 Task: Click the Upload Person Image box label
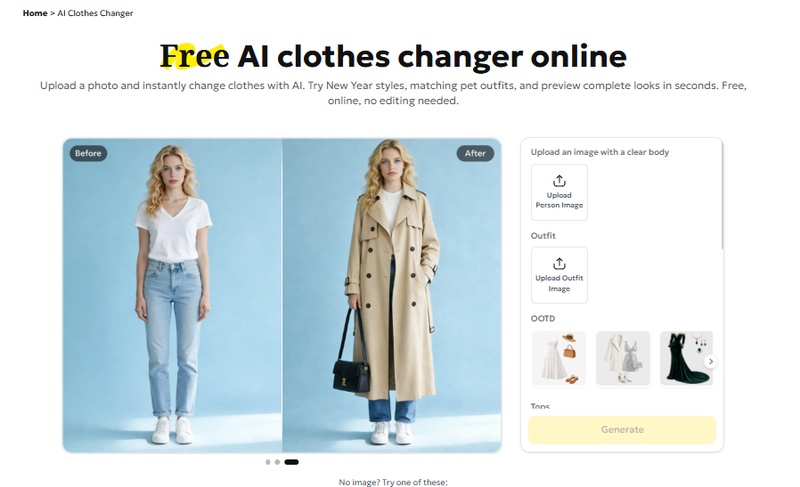tap(559, 200)
